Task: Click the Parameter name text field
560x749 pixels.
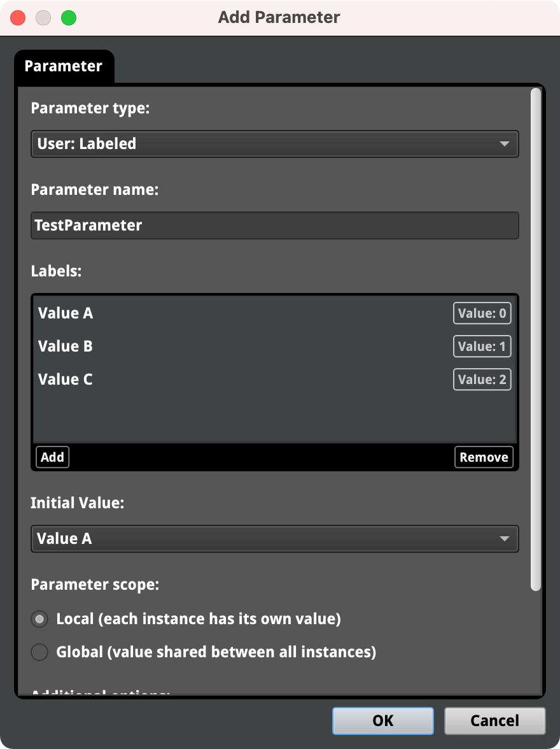Action: [274, 225]
